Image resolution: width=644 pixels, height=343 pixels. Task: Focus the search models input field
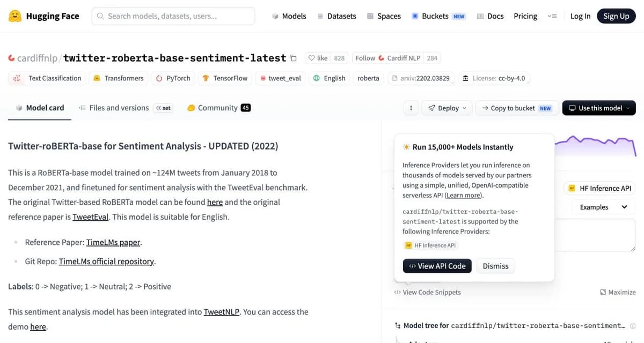coord(173,16)
